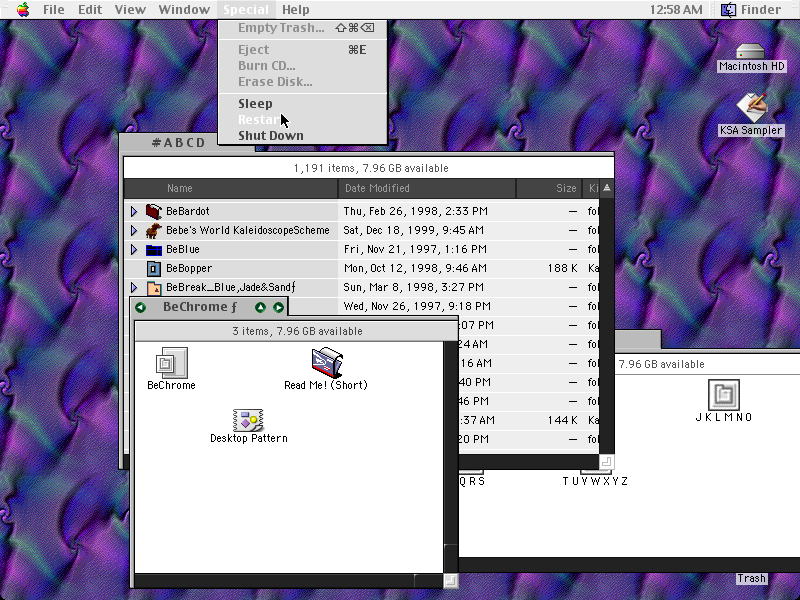Image resolution: width=800 pixels, height=600 pixels.
Task: Expand the BeBardot folder disclosure triangle
Action: [134, 211]
